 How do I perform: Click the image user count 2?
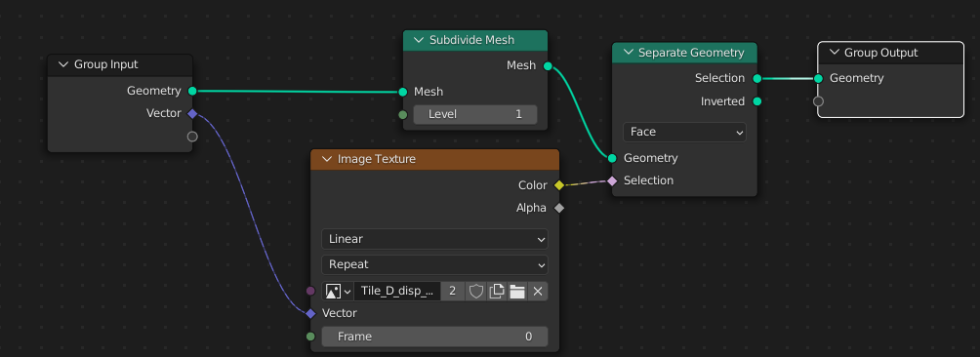point(453,291)
